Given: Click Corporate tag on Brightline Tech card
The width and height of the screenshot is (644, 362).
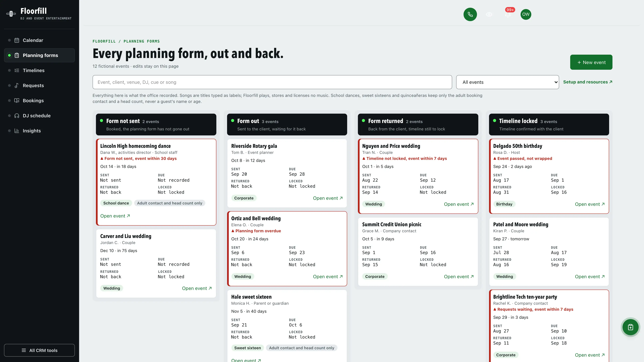Looking at the screenshot, I should (x=506, y=355).
